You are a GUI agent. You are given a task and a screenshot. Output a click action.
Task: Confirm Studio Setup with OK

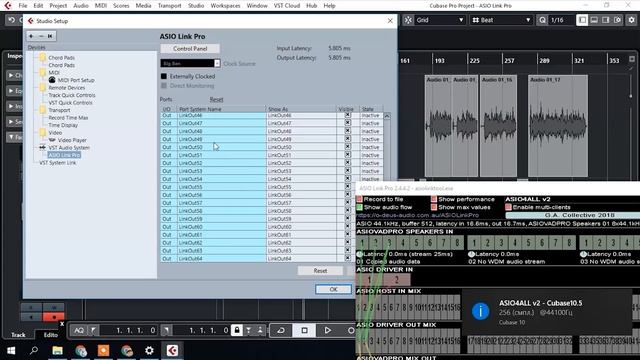[x=333, y=289]
